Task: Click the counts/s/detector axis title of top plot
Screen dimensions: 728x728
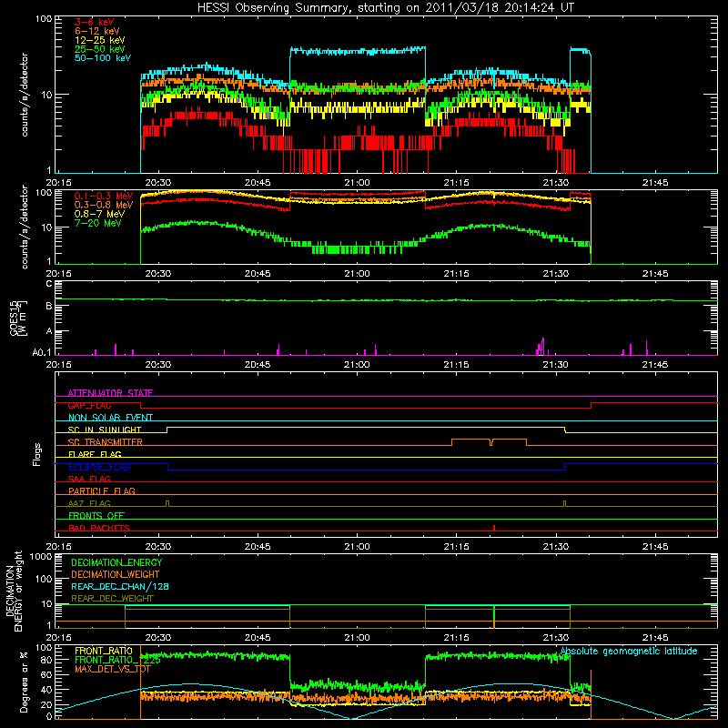Action: (25, 95)
